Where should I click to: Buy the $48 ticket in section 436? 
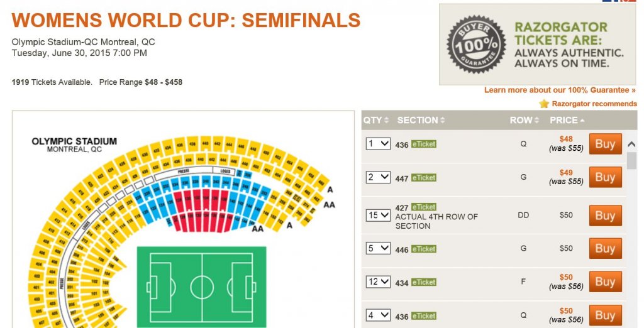[x=605, y=144]
